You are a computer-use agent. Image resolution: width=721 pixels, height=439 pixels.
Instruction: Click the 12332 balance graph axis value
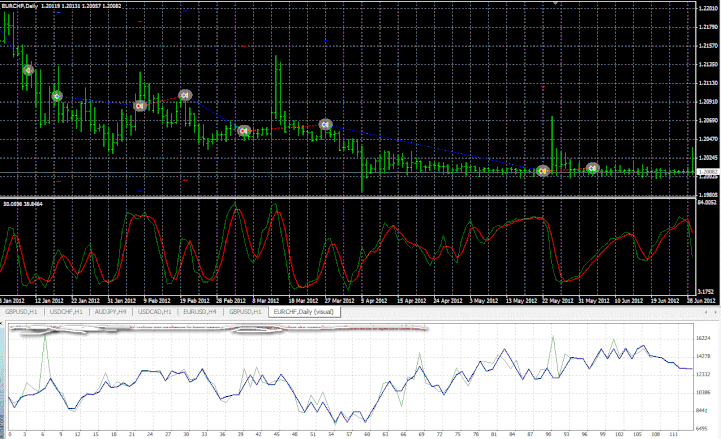tap(704, 374)
